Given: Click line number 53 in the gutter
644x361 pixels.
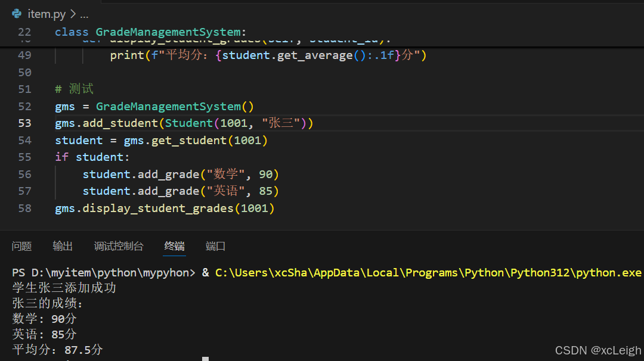Looking at the screenshot, I should click(24, 123).
